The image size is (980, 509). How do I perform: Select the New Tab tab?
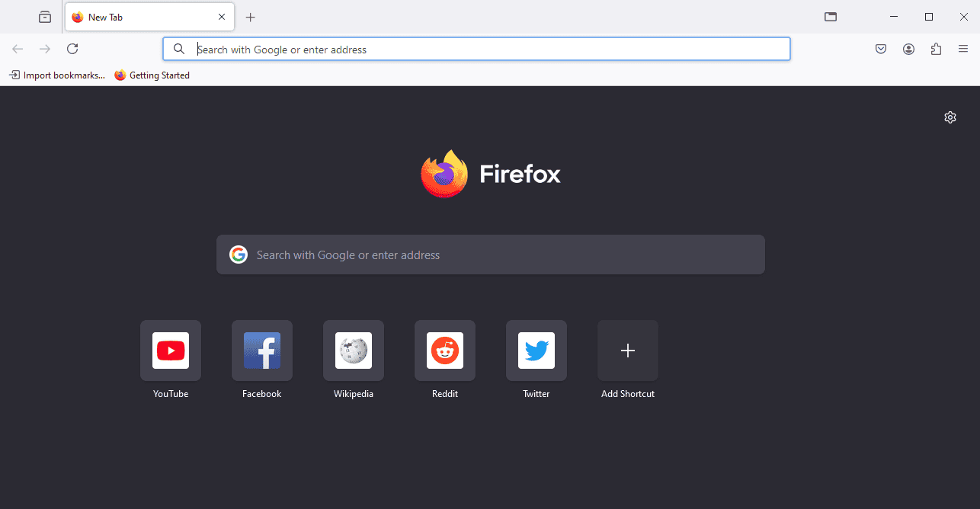coord(149,17)
